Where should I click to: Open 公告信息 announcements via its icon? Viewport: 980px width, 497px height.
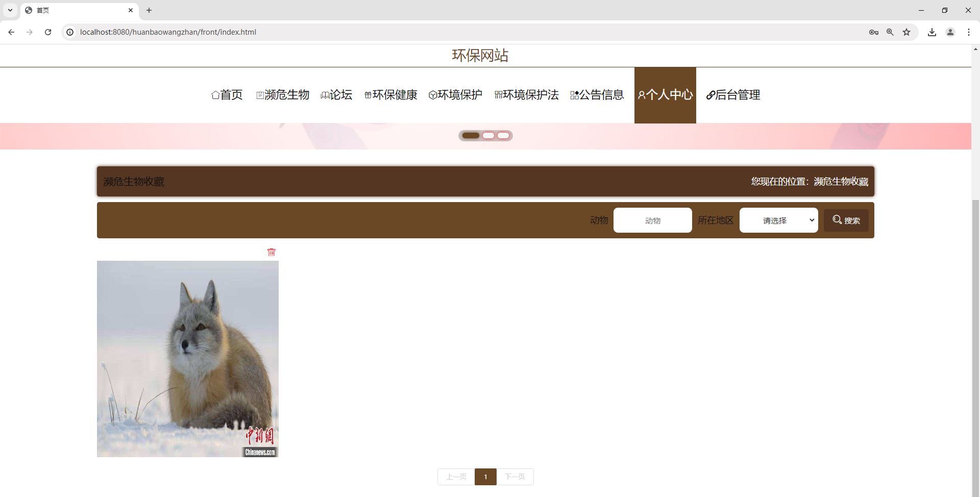[573, 95]
